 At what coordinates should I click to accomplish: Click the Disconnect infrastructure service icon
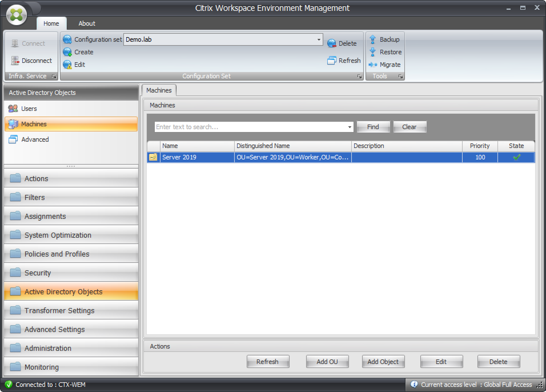click(x=15, y=61)
